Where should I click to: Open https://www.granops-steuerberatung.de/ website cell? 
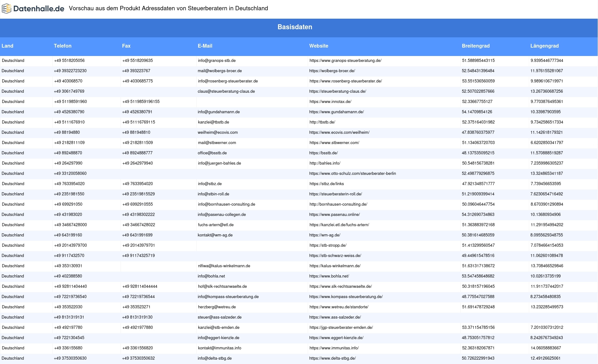click(x=345, y=61)
